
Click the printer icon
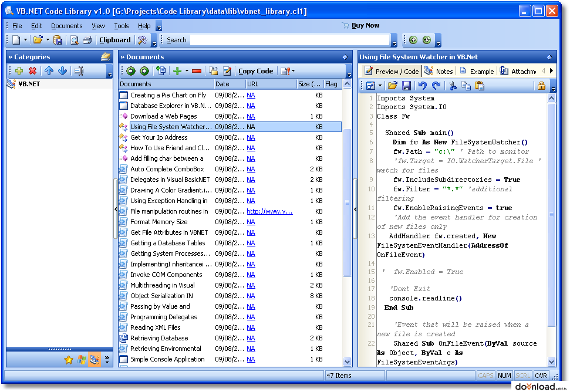[87, 40]
